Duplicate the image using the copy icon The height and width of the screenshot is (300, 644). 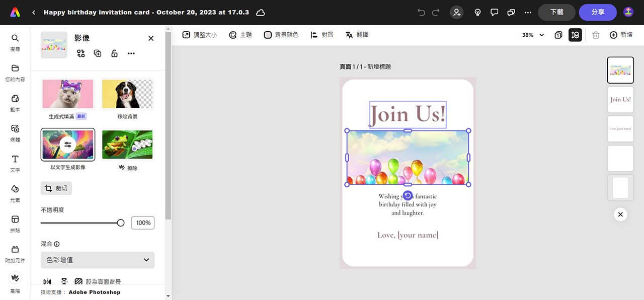(98, 53)
